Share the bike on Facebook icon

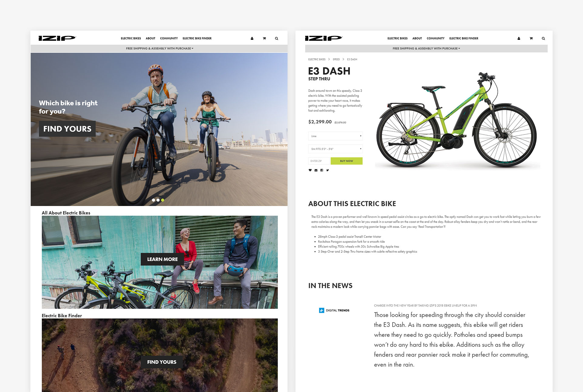click(x=322, y=170)
